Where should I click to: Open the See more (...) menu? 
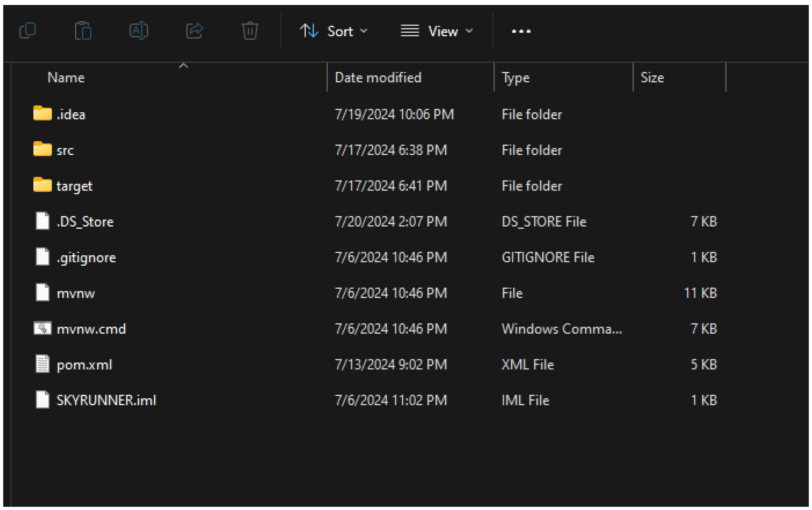pyautogui.click(x=520, y=31)
